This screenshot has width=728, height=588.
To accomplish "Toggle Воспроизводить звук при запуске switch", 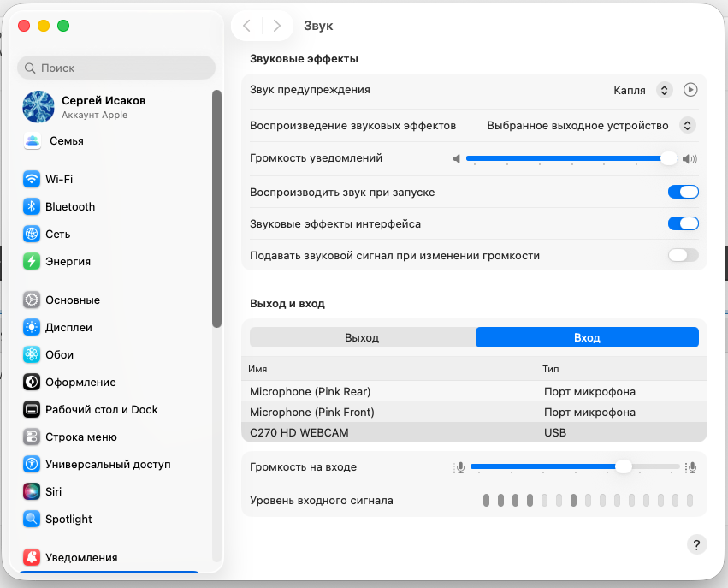I will click(683, 192).
